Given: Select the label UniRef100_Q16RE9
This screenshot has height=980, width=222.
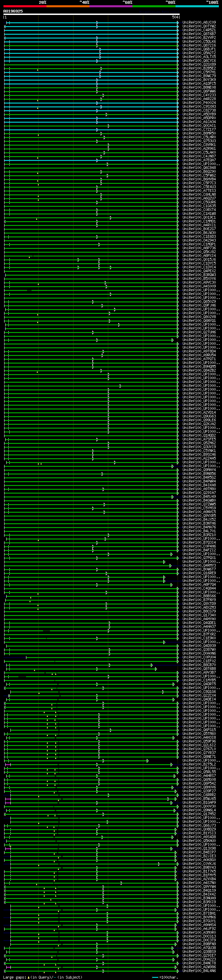Looking at the screenshot, I should [x=199, y=573].
